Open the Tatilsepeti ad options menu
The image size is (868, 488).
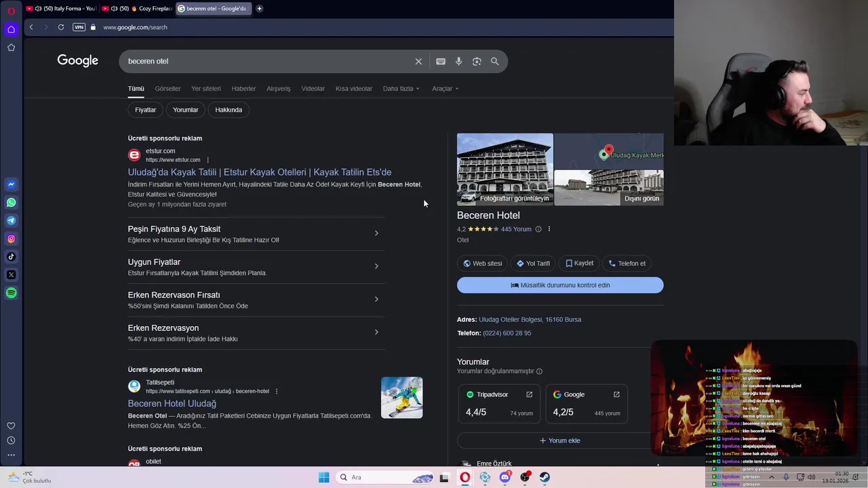pos(277,391)
